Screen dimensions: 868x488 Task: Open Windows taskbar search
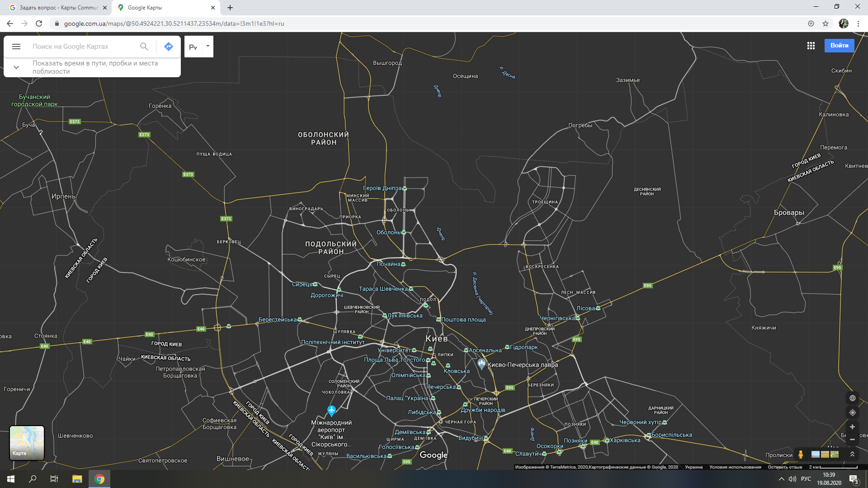(33, 479)
